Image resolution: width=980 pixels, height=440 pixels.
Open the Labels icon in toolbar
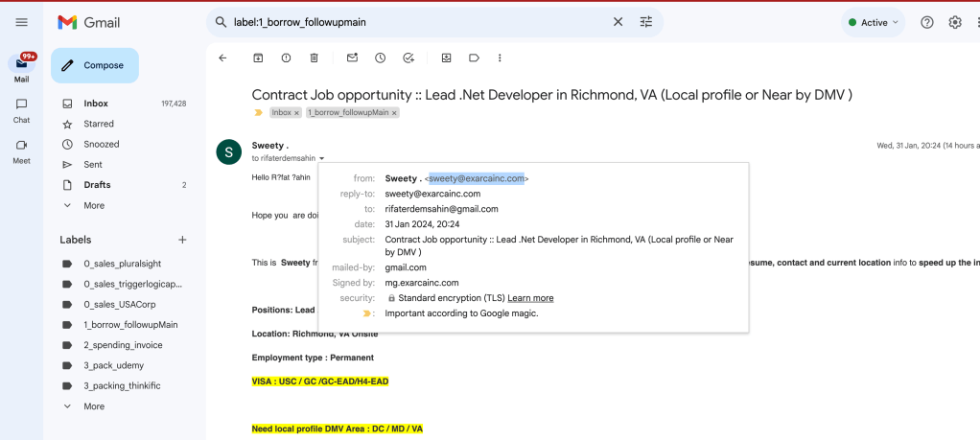474,58
